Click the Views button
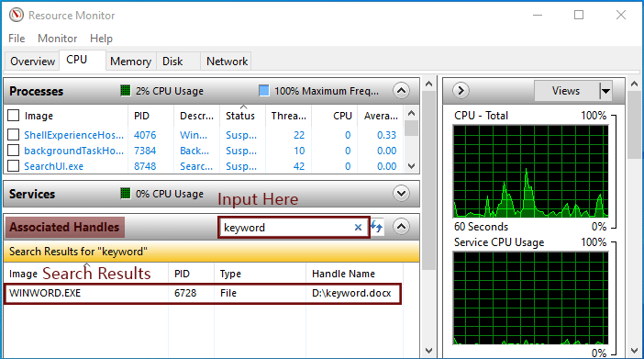 point(566,91)
